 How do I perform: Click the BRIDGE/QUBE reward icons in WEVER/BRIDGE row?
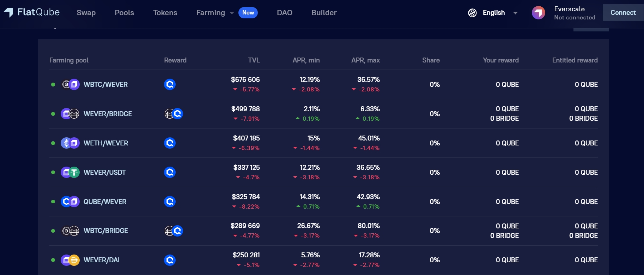[x=174, y=114]
